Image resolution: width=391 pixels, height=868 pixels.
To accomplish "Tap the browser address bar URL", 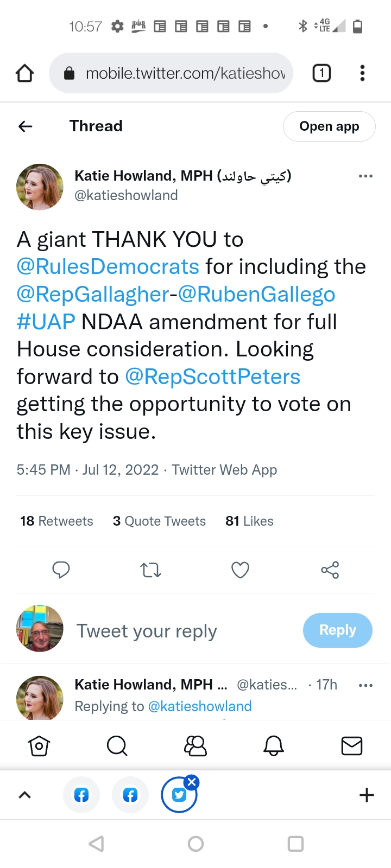I will tap(185, 73).
